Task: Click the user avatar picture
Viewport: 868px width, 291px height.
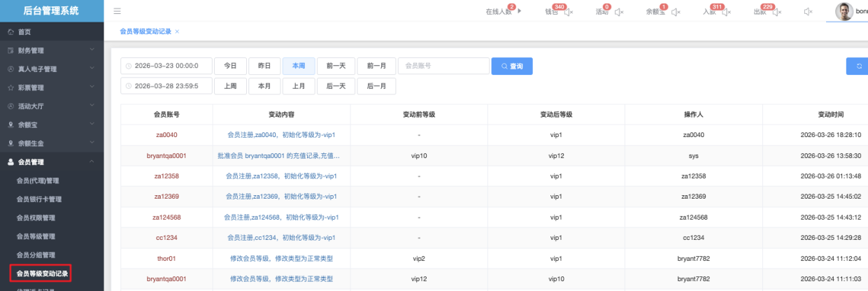Action: pyautogui.click(x=844, y=11)
